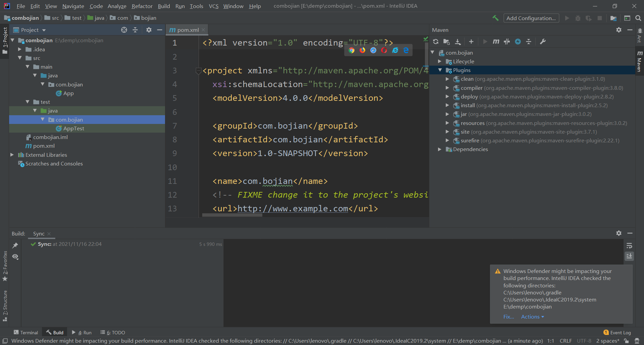Click the Fix link in notification
Viewport: 644px width, 345px height.
508,317
